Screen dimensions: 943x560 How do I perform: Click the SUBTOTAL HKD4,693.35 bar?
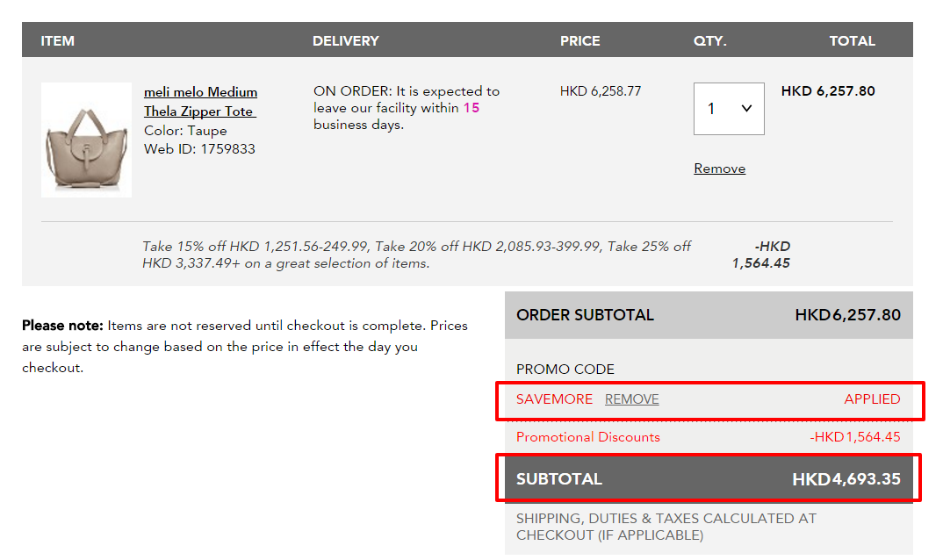(709, 478)
